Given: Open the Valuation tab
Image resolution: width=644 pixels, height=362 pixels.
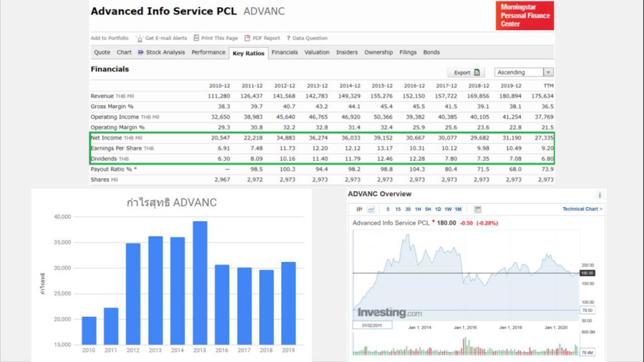Looking at the screenshot, I should point(317,53).
